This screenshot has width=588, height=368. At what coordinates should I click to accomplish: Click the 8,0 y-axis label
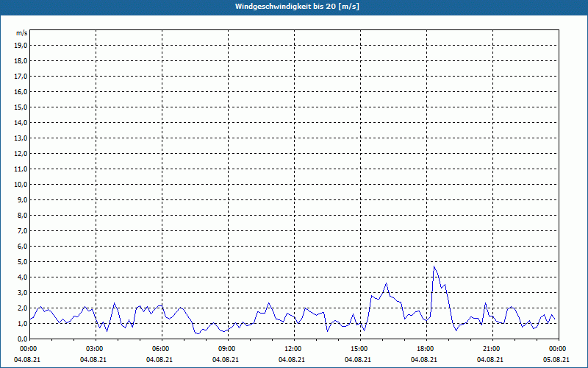coord(22,215)
